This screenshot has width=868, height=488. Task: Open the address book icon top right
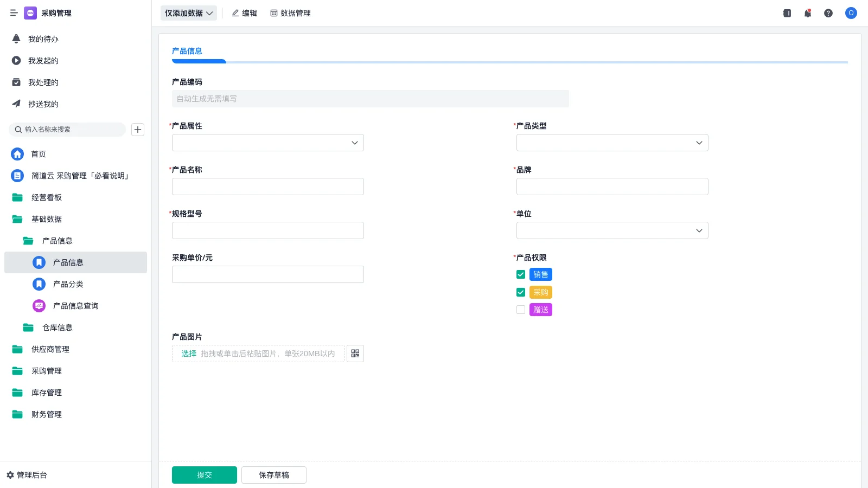point(787,13)
